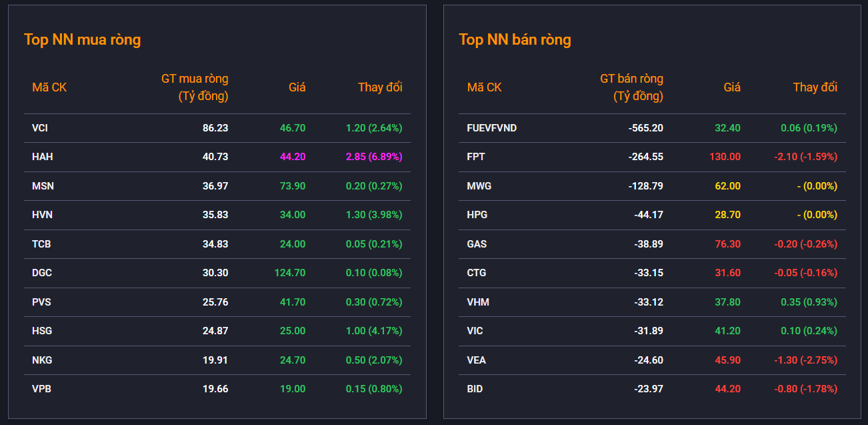Viewport: 868px width, 425px height.
Task: Click VHM change 0.35 (0.93%)
Action: [809, 302]
